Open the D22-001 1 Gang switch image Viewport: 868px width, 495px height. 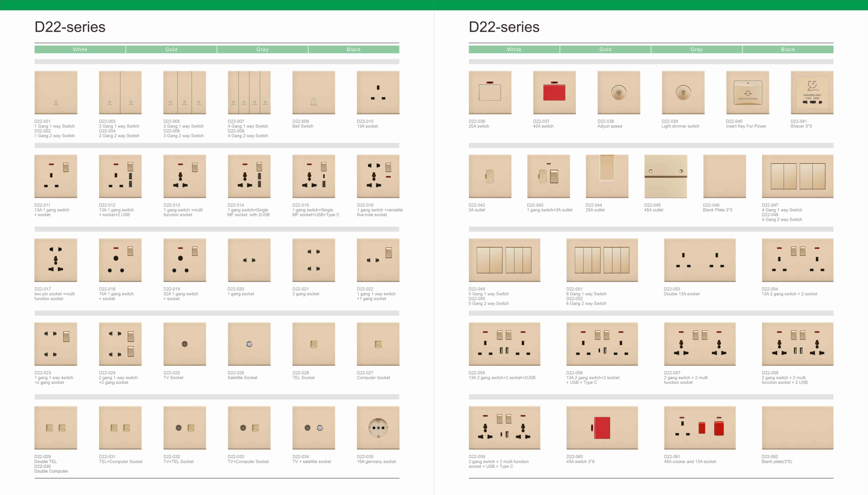click(56, 92)
